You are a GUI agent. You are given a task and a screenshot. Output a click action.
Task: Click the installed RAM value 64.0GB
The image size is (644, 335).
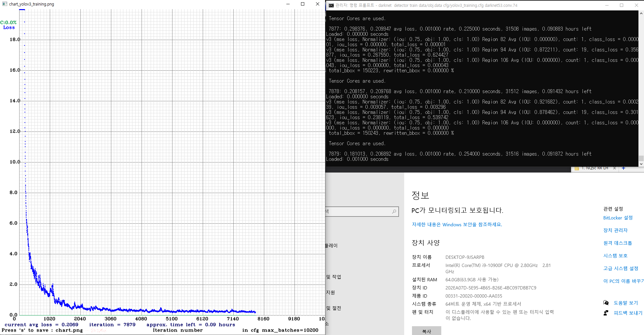pyautogui.click(x=472, y=280)
